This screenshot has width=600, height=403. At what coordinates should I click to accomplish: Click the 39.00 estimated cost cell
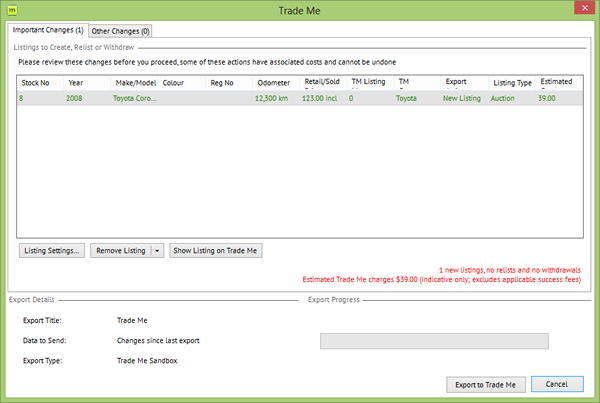coord(546,98)
